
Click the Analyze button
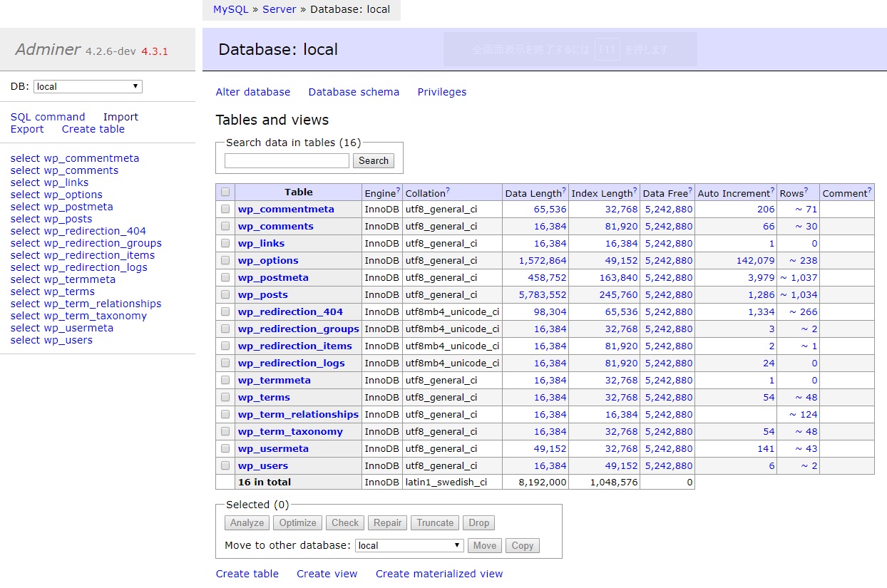point(247,522)
